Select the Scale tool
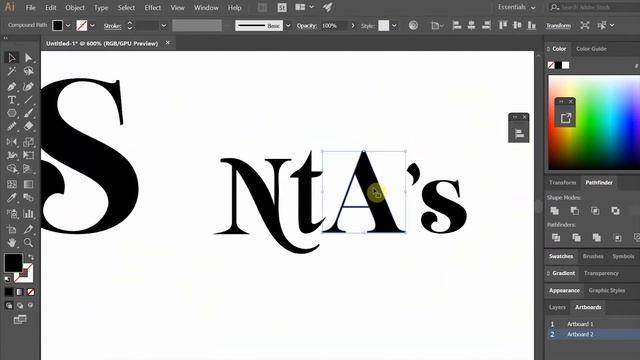The height and width of the screenshot is (360, 640). pyautogui.click(x=28, y=142)
